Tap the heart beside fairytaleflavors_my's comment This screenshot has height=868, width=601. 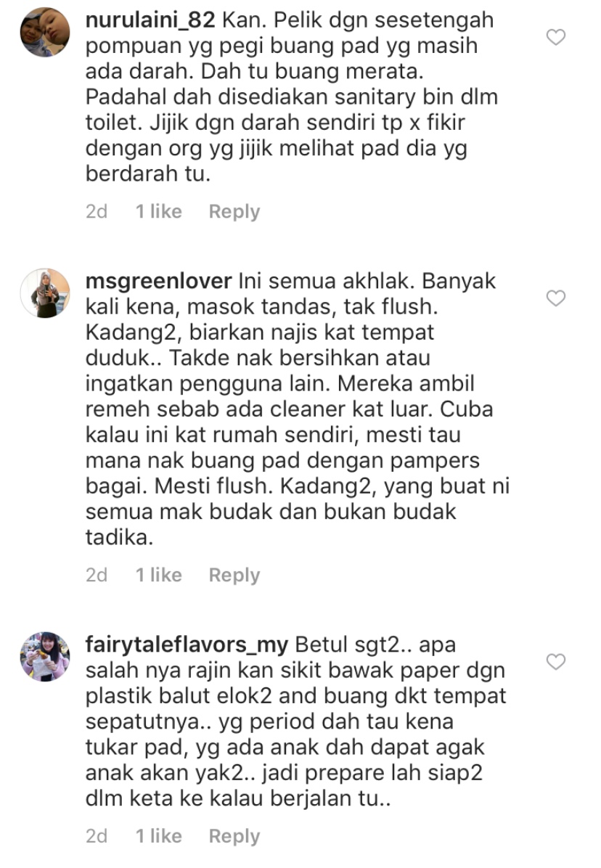(555, 661)
